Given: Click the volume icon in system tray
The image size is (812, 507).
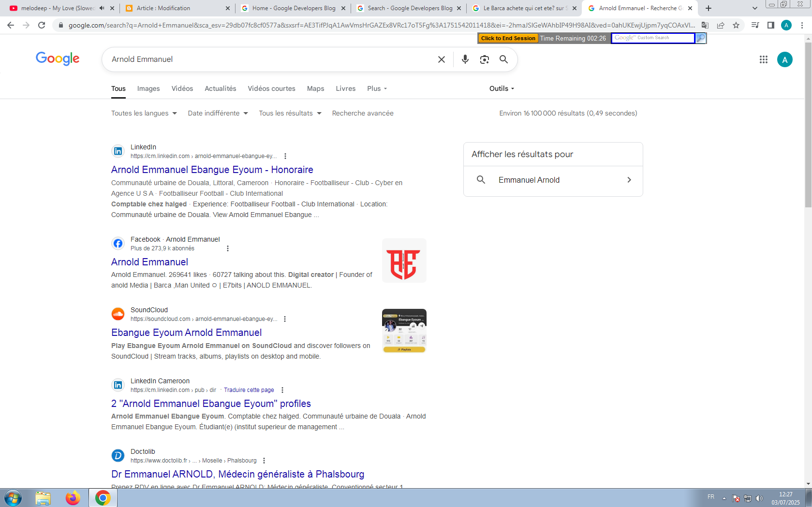Looking at the screenshot, I should [759, 498].
